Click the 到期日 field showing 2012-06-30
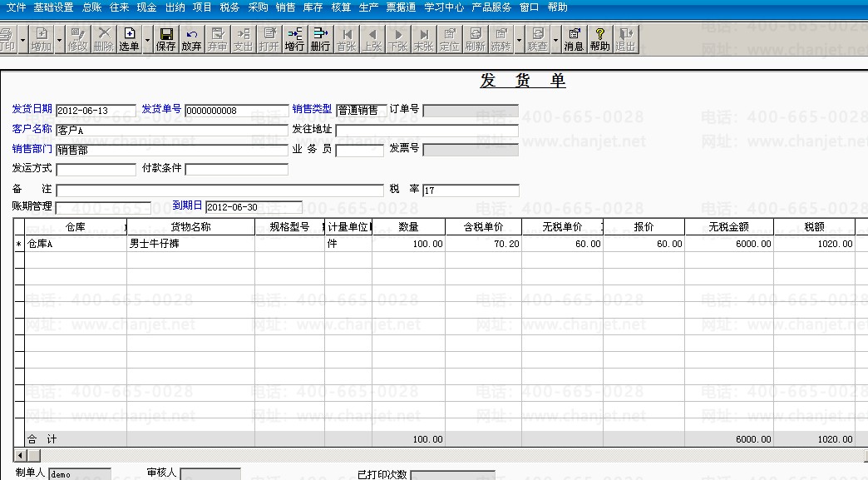The width and height of the screenshot is (868, 480). pyautogui.click(x=254, y=207)
